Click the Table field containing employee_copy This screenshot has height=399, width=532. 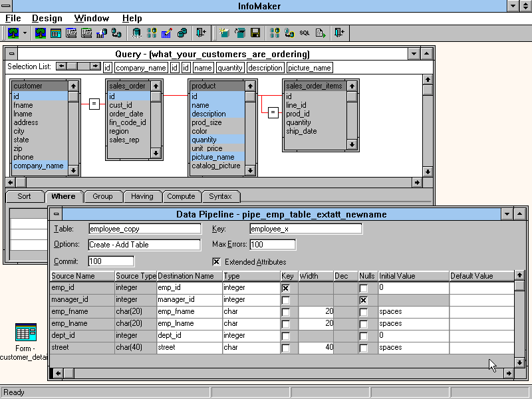coord(144,229)
